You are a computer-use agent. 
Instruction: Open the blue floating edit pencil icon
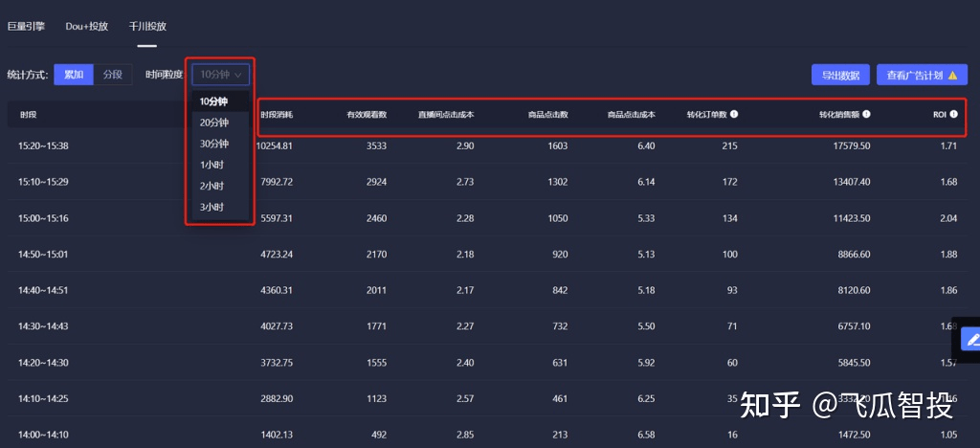click(973, 339)
